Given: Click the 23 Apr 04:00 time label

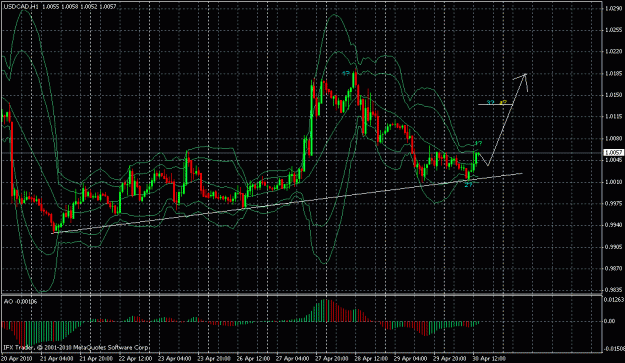Looking at the screenshot, I should [x=175, y=358].
